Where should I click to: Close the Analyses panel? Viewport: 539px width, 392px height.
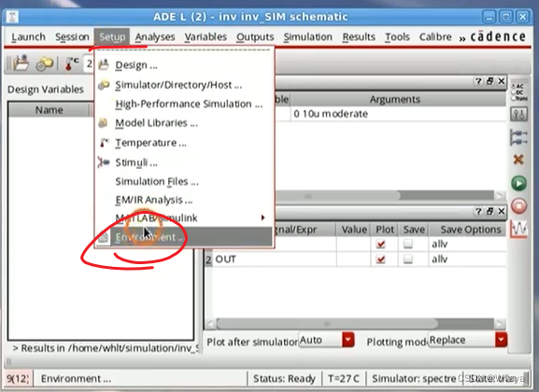[502, 81]
